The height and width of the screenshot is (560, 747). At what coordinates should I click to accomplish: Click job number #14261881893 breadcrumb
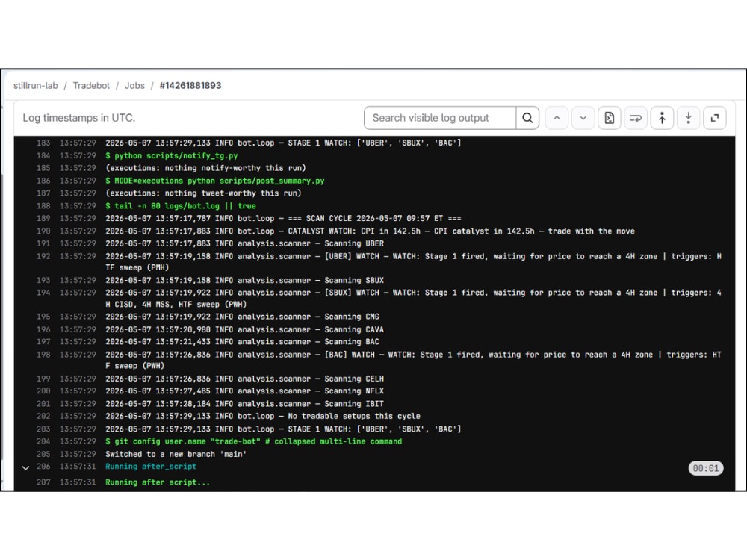tap(190, 86)
